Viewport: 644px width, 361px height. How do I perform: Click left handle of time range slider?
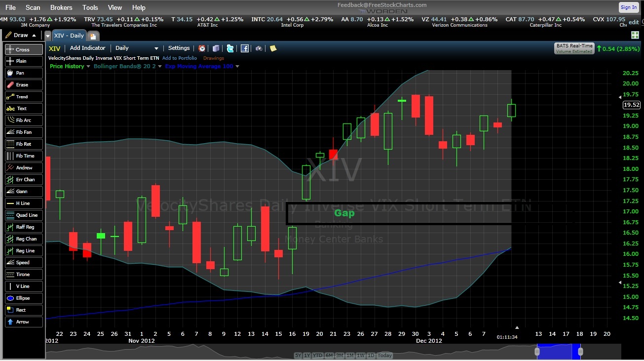pyautogui.click(x=537, y=352)
